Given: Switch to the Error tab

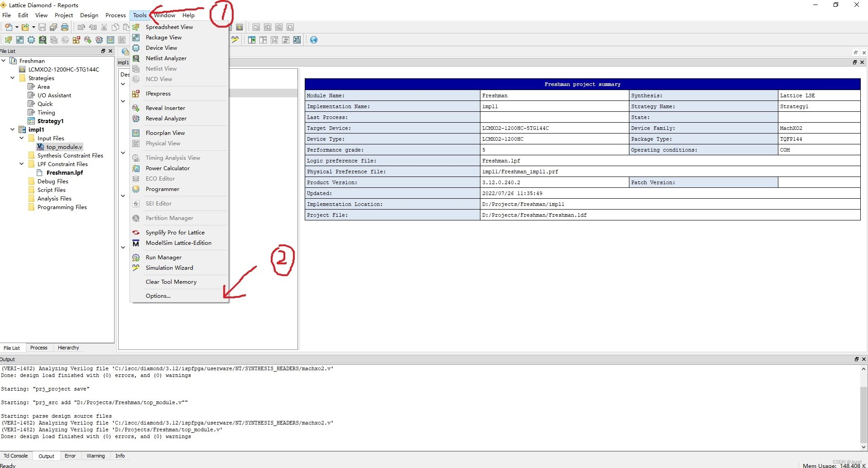Looking at the screenshot, I should click(x=70, y=456).
